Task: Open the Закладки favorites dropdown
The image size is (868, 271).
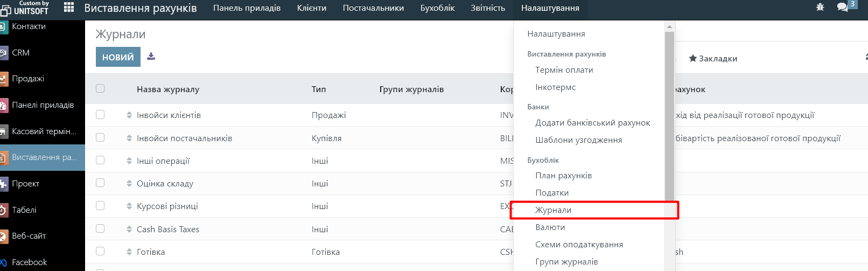Action: [713, 59]
